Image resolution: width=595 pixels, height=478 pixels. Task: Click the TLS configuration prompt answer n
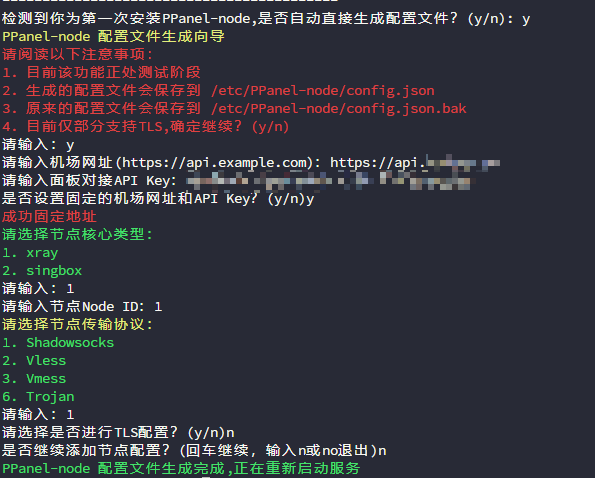[230, 433]
